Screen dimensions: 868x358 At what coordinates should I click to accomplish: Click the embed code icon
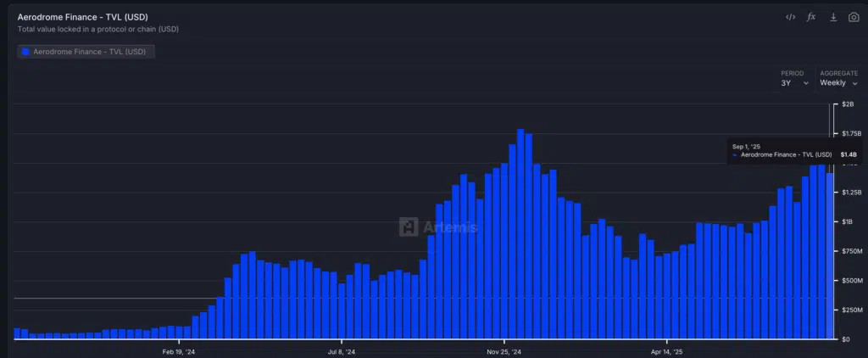click(x=790, y=17)
